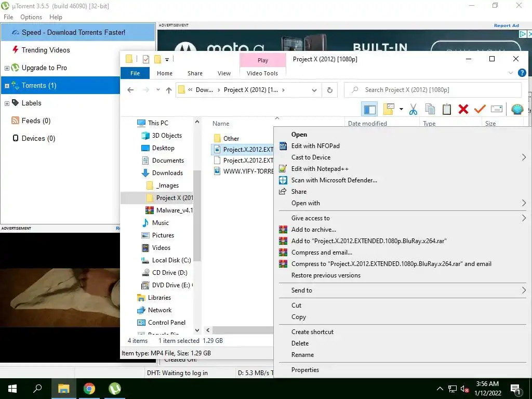This screenshot has width=532, height=399.
Task: Click the scissors Cut toolbar icon
Action: click(x=413, y=109)
